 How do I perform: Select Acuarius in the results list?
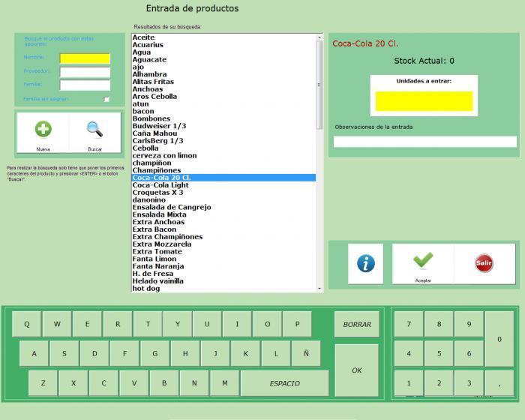coord(223,45)
